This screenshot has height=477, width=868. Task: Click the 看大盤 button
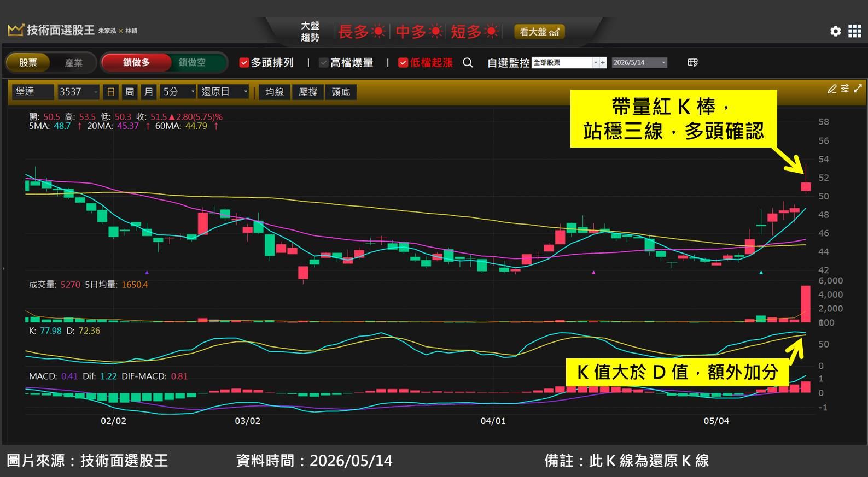(539, 32)
